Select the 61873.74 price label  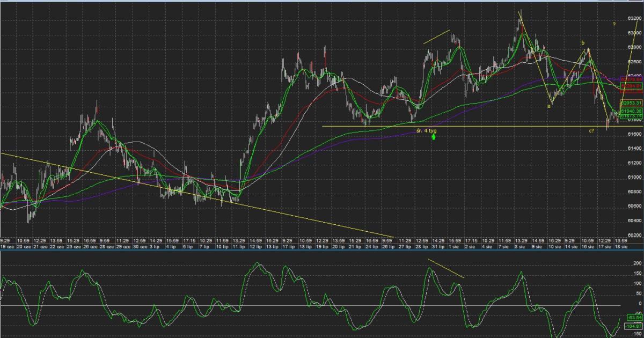tap(632, 116)
